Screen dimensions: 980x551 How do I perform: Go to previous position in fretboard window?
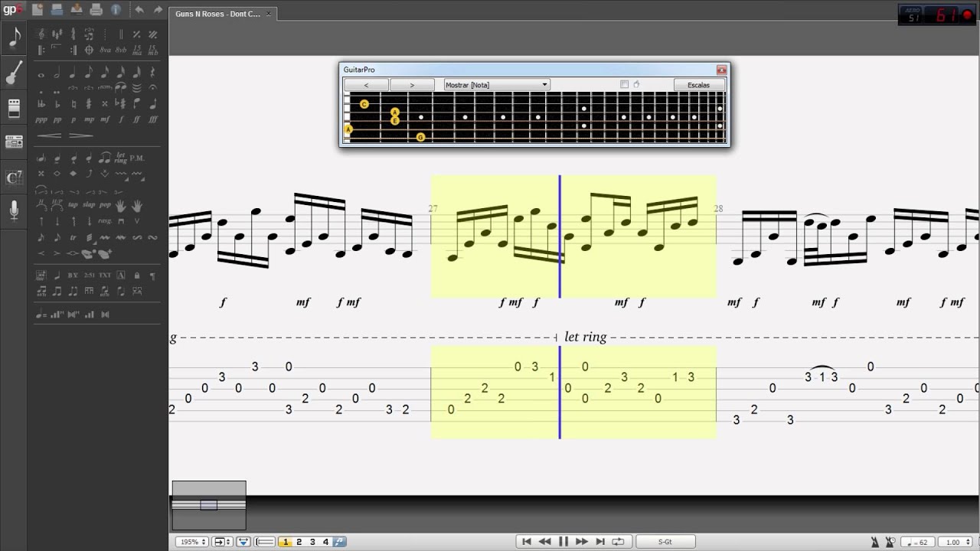click(366, 85)
